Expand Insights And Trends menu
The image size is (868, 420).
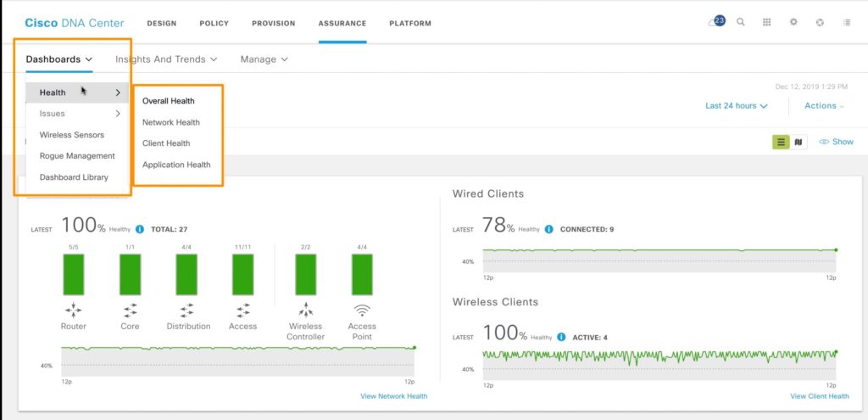(166, 59)
